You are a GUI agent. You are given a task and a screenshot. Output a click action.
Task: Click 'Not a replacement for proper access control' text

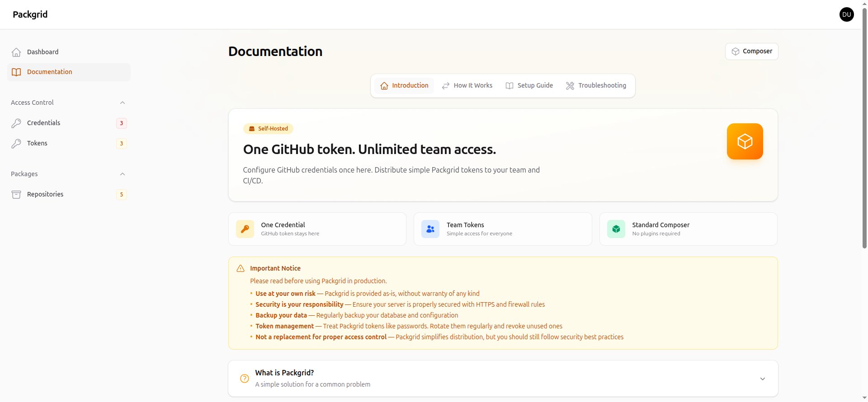(321, 337)
